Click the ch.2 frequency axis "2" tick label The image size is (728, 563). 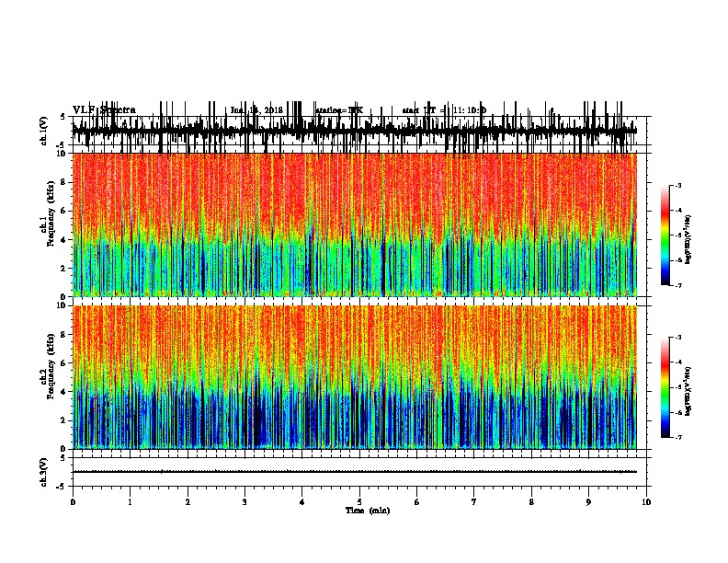click(x=64, y=420)
